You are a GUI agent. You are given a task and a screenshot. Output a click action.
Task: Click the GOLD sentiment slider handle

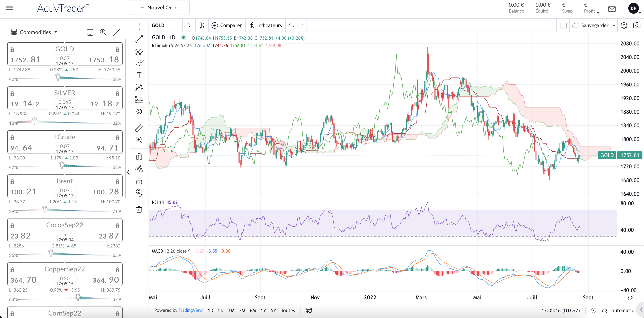58,77
